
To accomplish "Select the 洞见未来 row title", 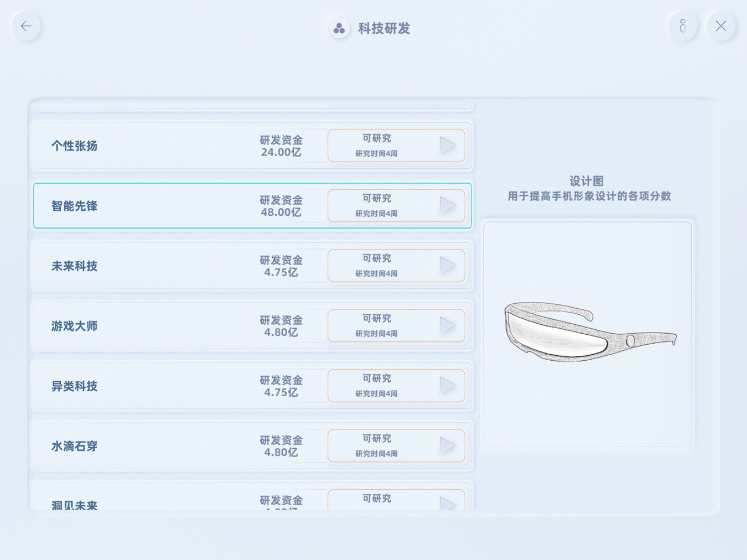I will click(x=75, y=505).
